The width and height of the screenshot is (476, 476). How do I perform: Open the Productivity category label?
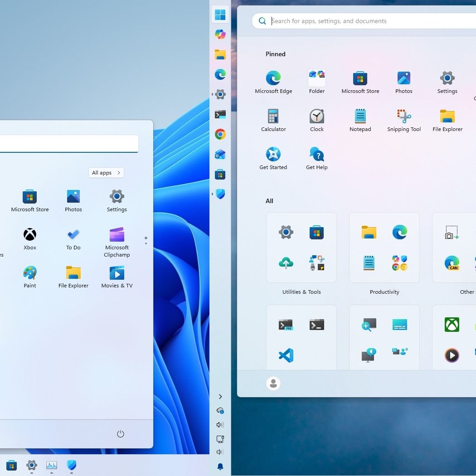click(384, 292)
